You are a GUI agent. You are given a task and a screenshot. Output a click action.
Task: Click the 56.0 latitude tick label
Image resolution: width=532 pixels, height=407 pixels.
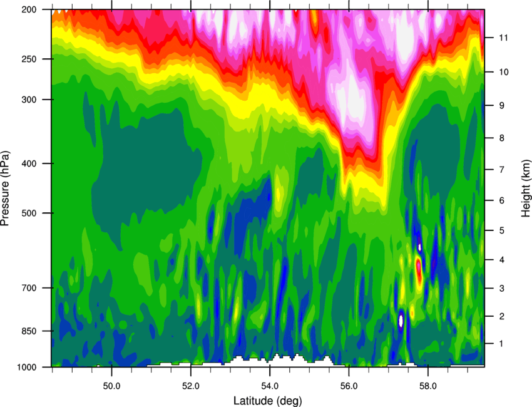(349, 386)
